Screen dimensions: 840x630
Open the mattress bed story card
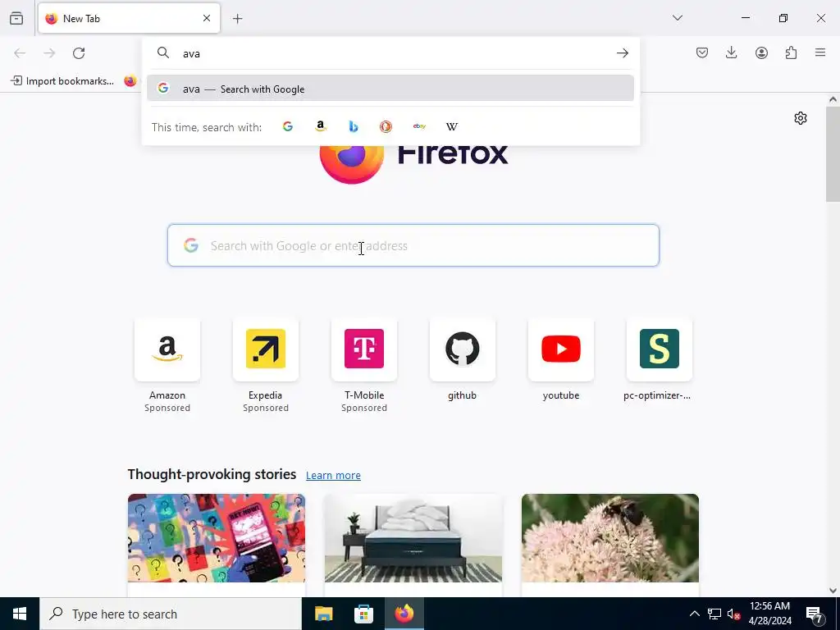413,545
